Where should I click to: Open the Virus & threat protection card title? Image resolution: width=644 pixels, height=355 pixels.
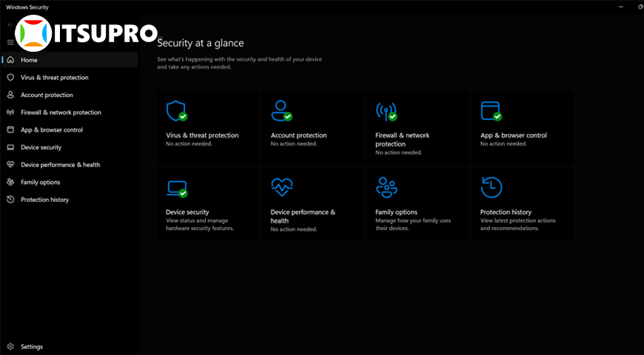(x=202, y=135)
